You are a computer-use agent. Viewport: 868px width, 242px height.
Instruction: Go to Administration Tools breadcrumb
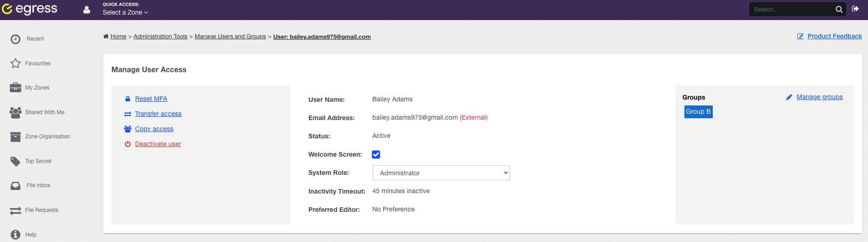tap(160, 37)
